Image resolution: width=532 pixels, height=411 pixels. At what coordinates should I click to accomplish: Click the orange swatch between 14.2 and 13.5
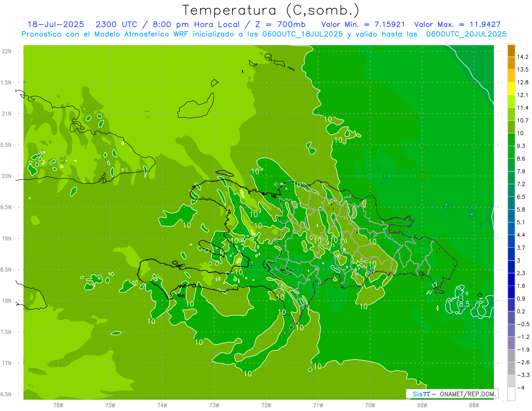coord(511,63)
